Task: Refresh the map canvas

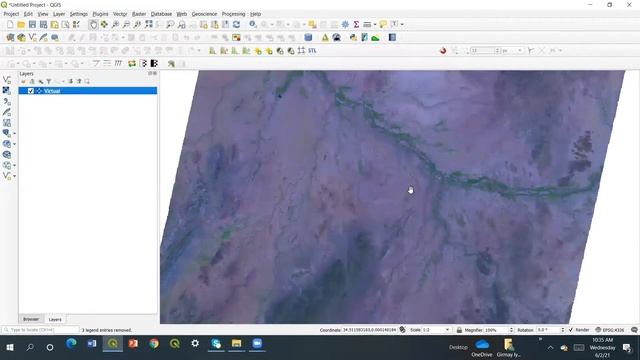Action: point(236,24)
